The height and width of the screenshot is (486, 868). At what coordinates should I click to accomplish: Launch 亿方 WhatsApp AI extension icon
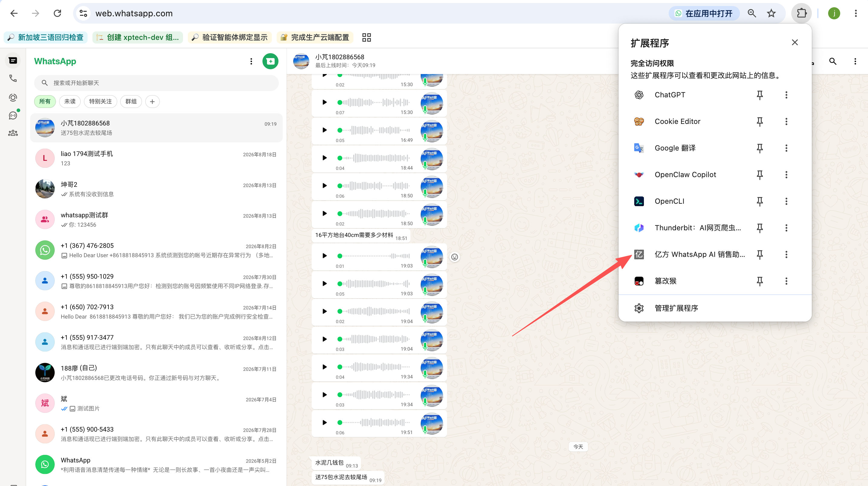point(639,254)
